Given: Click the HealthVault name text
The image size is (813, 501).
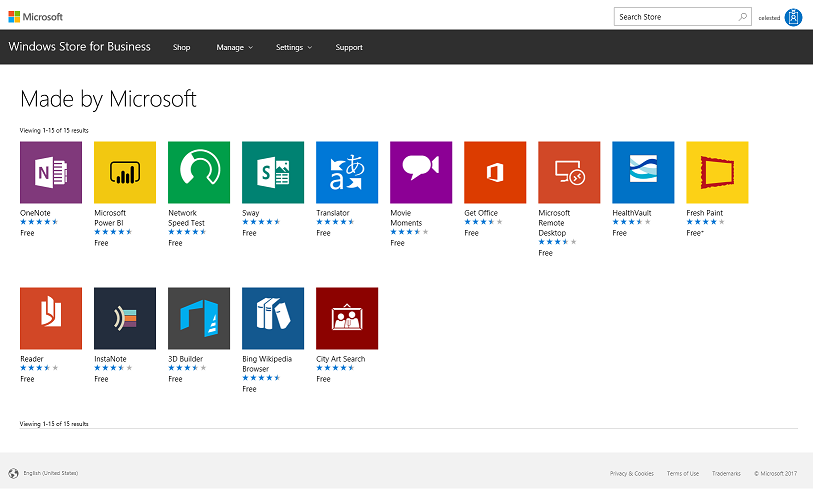Looking at the screenshot, I should pos(632,213).
